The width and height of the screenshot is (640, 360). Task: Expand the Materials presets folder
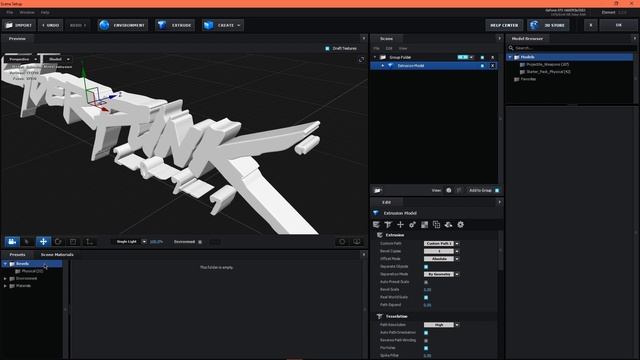(x=5, y=286)
